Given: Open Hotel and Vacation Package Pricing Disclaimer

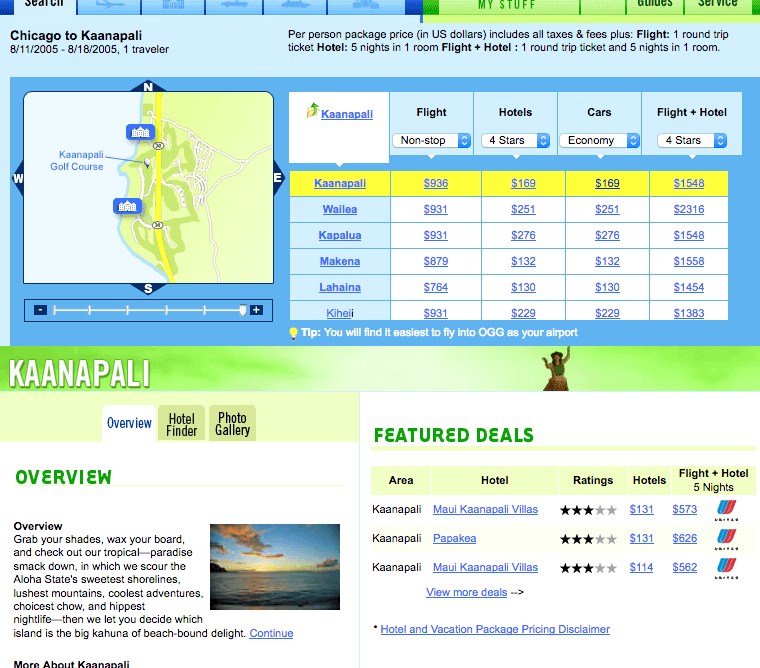Looking at the screenshot, I should pyautogui.click(x=495, y=629).
